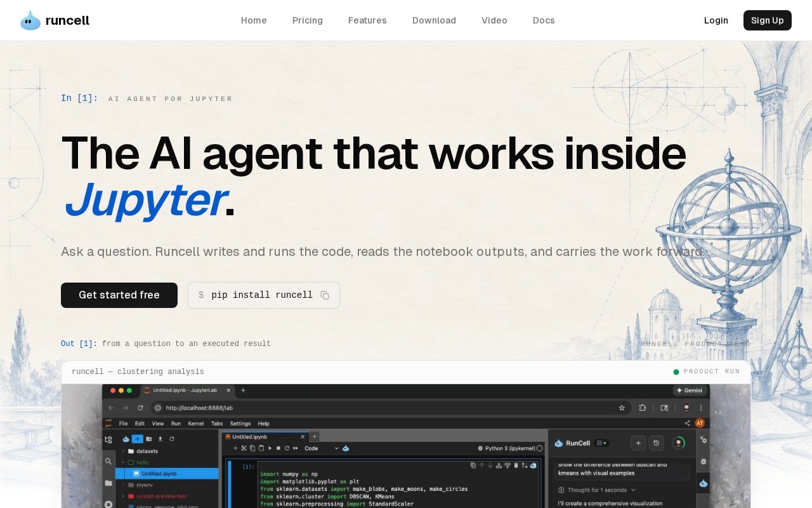The image size is (812, 508).
Task: Click the Login link
Action: point(716,20)
